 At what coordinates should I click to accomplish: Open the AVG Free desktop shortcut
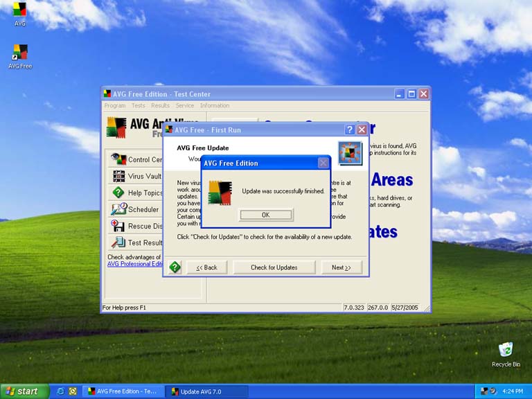tap(20, 53)
